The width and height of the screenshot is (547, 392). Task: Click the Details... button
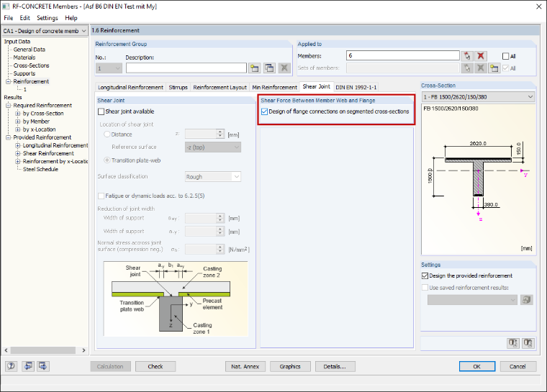pyautogui.click(x=335, y=366)
